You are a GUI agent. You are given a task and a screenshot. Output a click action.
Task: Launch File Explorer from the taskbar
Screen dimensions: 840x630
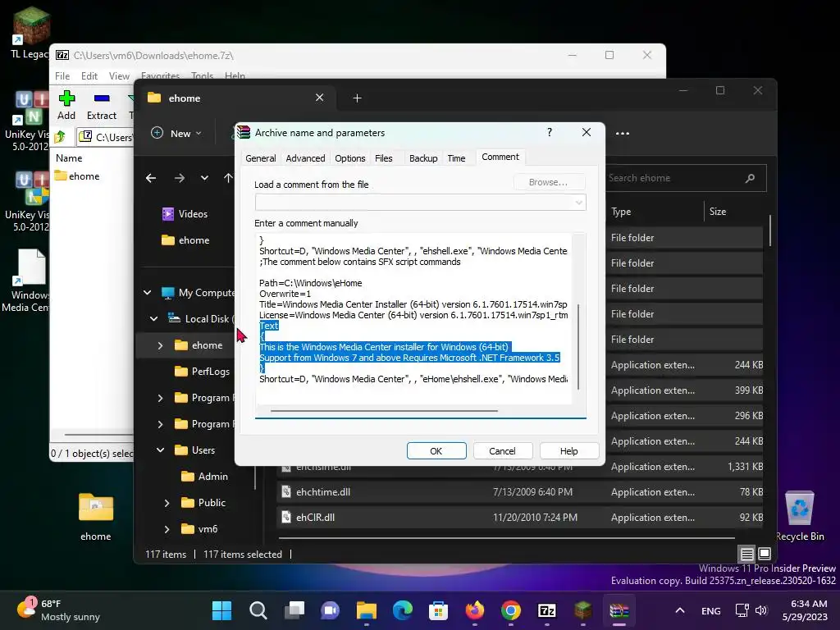[x=367, y=610]
